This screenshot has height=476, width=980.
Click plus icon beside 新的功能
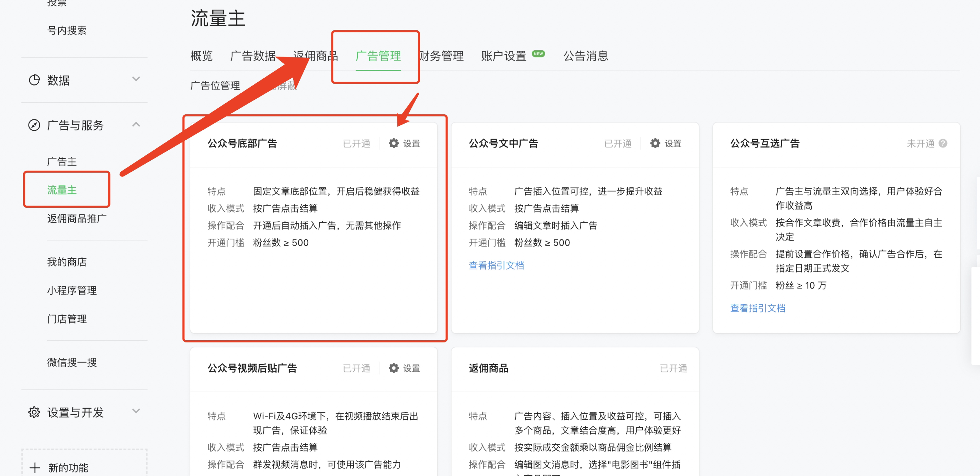[x=35, y=468]
